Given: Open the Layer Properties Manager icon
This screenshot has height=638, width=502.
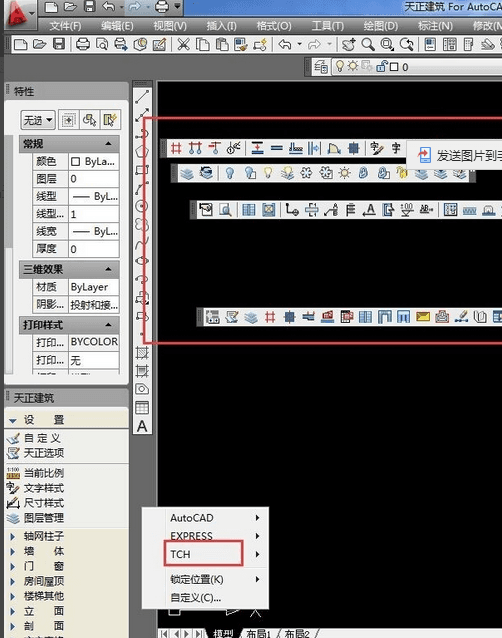Looking at the screenshot, I should (321, 67).
